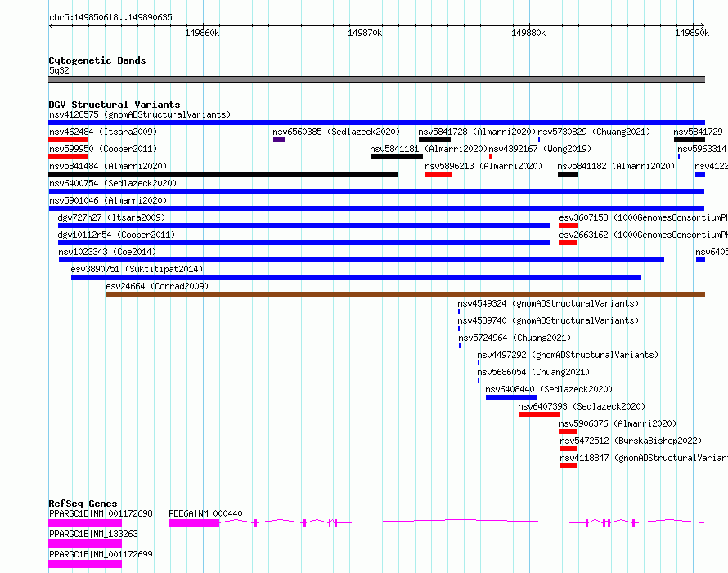
Task: Click the PPARGC1B NM_133263 gene bar
Action: pyautogui.click(x=85, y=544)
